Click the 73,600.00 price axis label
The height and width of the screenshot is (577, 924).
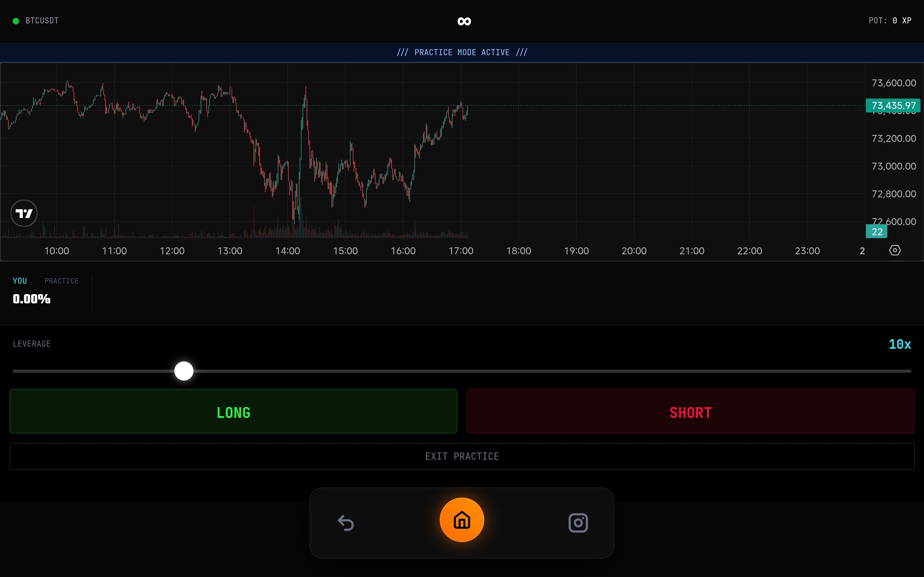pyautogui.click(x=893, y=83)
